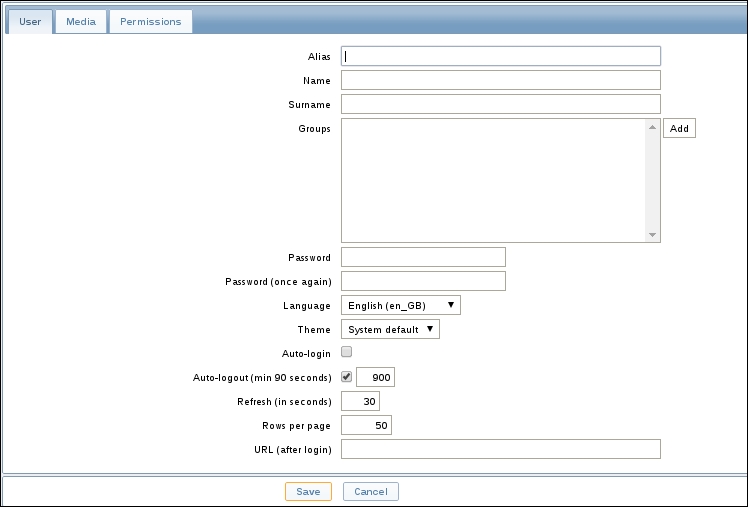The image size is (748, 507).
Task: Enable the Auto-login checkbox
Action: click(347, 352)
